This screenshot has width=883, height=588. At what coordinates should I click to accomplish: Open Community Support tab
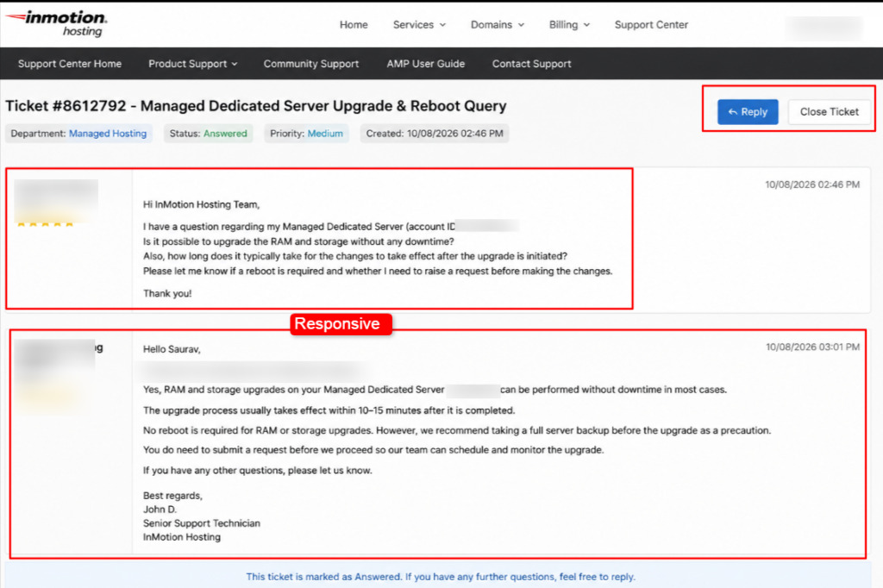(x=310, y=64)
